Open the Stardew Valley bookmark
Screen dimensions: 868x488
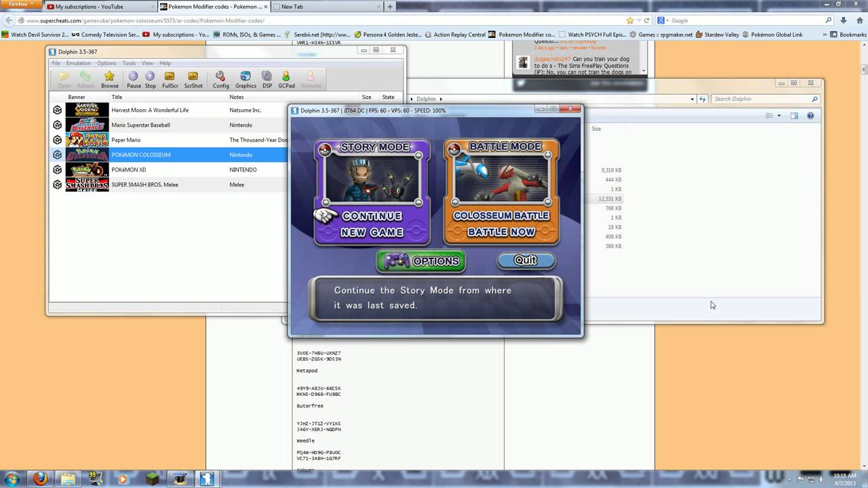(x=718, y=35)
